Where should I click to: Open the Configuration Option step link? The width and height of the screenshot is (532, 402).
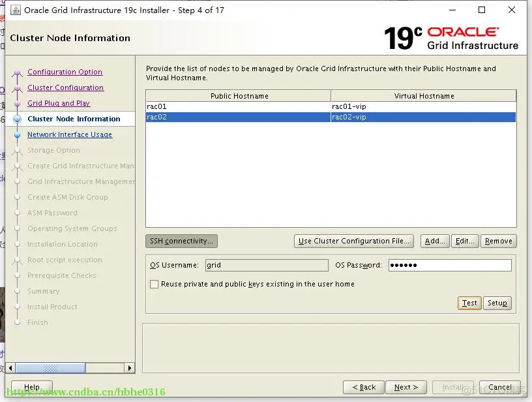[x=65, y=72]
